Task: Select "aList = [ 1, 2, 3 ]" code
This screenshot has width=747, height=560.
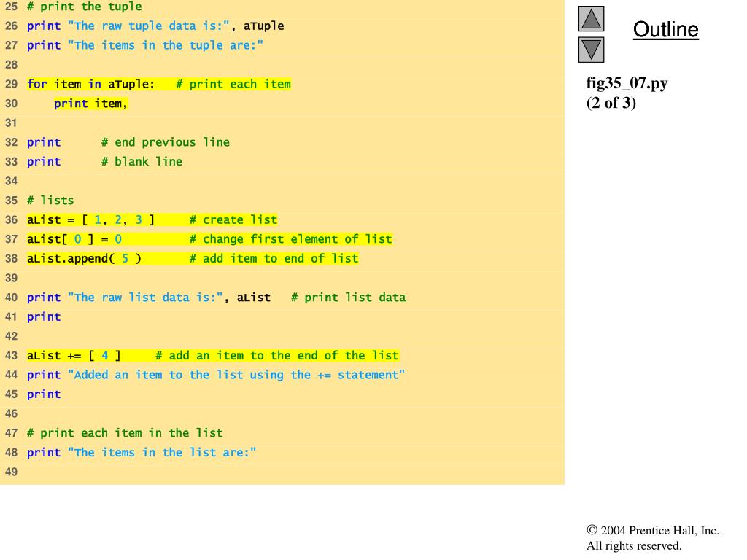Action: pos(90,220)
